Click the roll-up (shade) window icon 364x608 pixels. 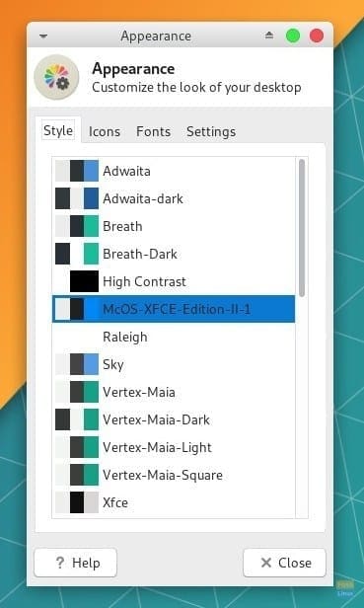click(269, 36)
